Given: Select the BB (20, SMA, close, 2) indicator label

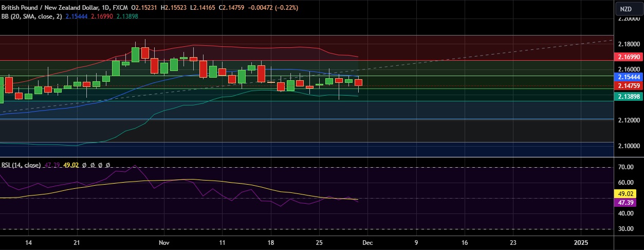Looking at the screenshot, I should 31,16.
